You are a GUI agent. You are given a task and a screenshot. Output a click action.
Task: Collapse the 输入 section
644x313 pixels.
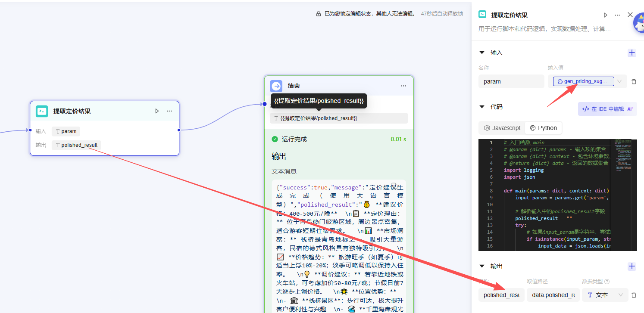click(482, 53)
